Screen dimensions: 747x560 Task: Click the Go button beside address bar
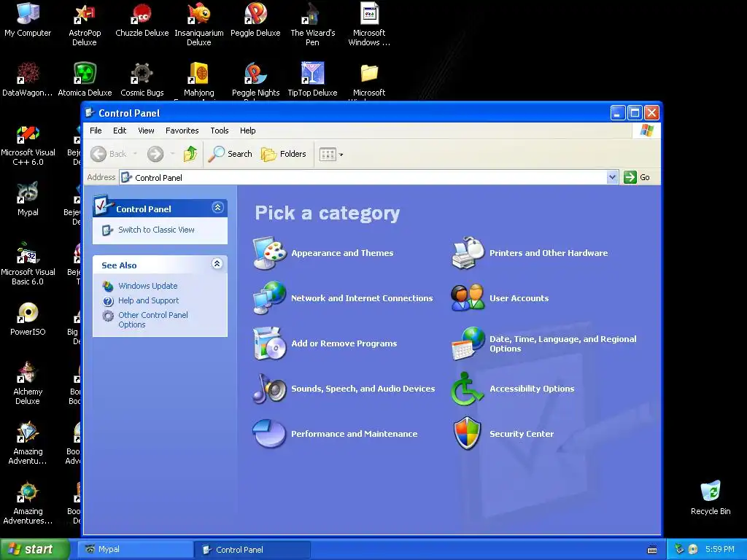[637, 177]
